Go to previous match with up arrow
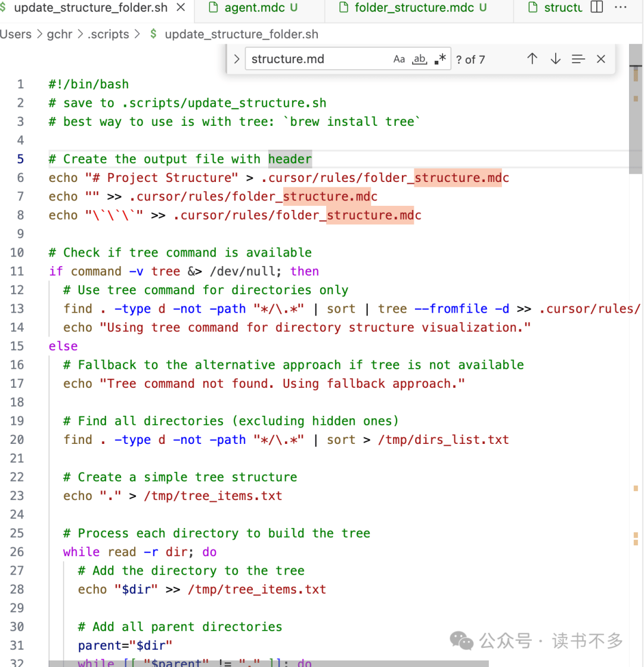 coord(532,58)
